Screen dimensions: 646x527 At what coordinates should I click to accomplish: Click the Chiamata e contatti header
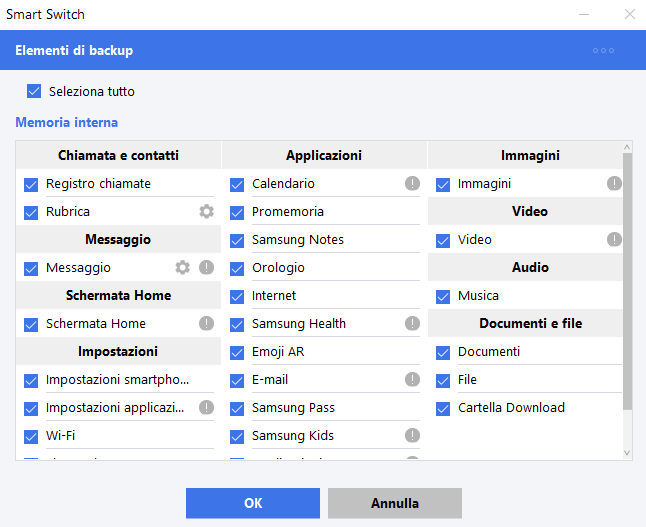click(x=118, y=155)
